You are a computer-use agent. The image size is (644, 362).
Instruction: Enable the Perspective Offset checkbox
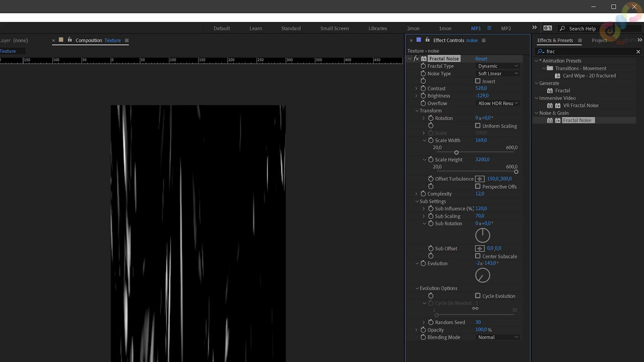pos(478,187)
